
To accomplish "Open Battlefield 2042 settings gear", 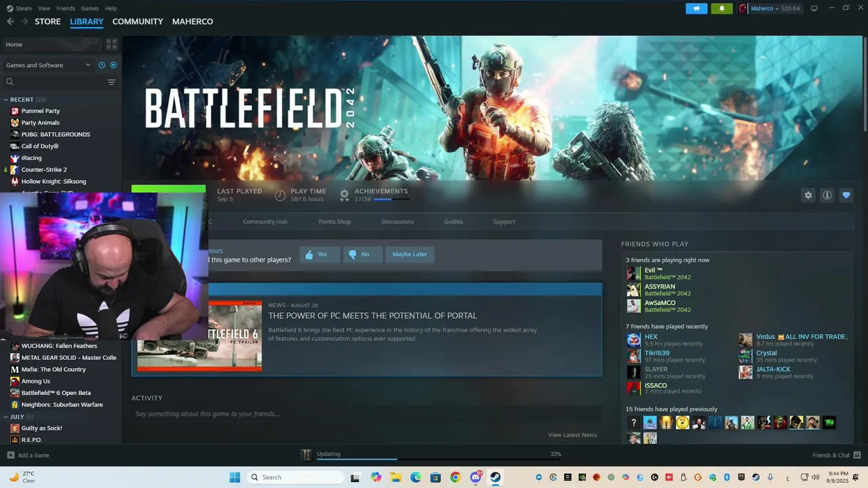I will pyautogui.click(x=808, y=195).
